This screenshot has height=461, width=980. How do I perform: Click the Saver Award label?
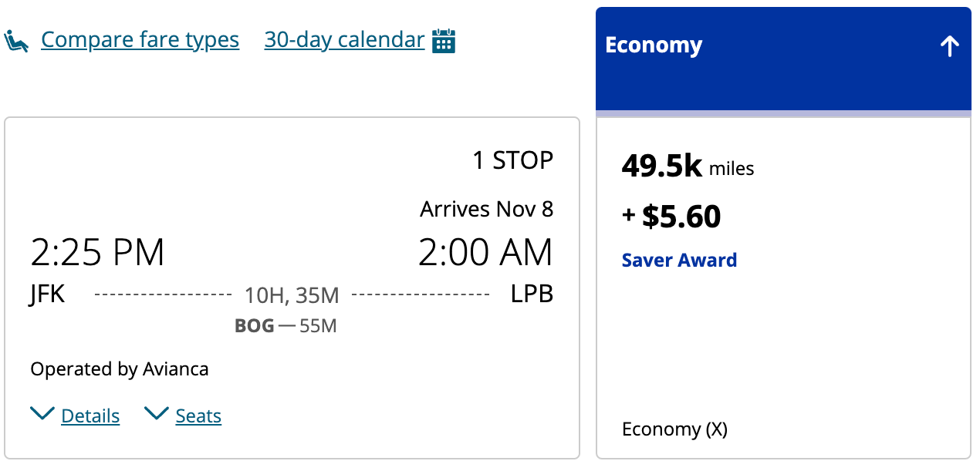coord(679,260)
